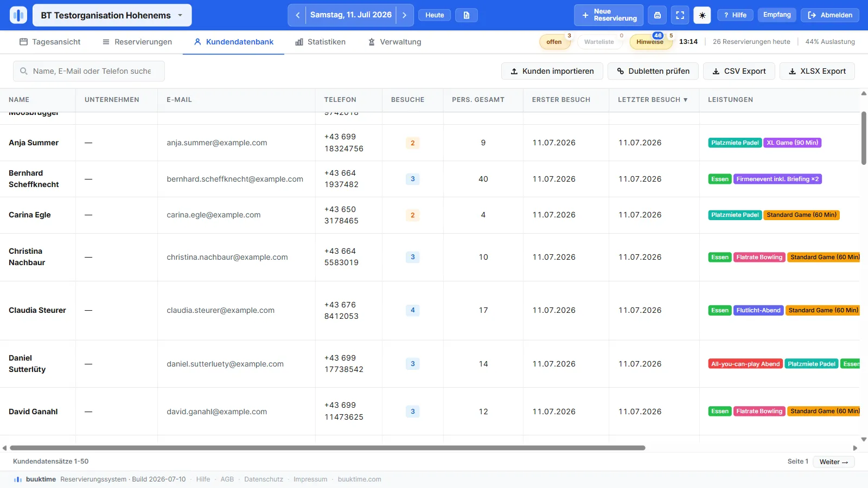Click the Heute button

(435, 15)
